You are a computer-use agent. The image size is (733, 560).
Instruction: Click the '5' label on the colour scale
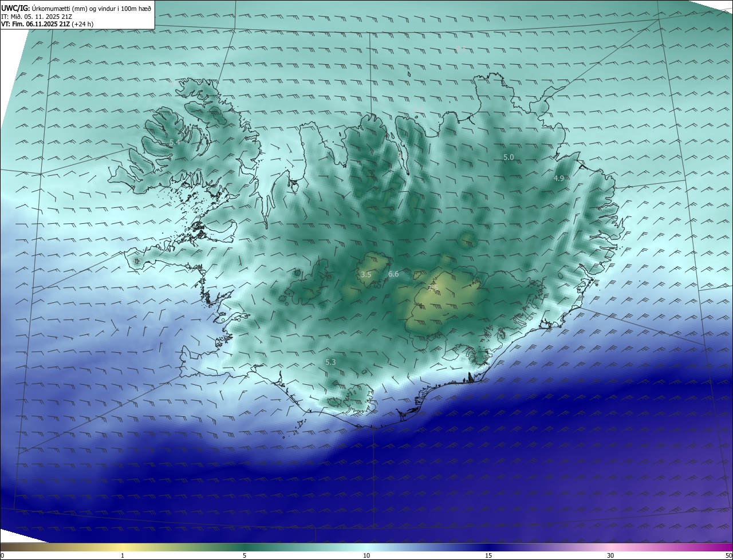245,555
